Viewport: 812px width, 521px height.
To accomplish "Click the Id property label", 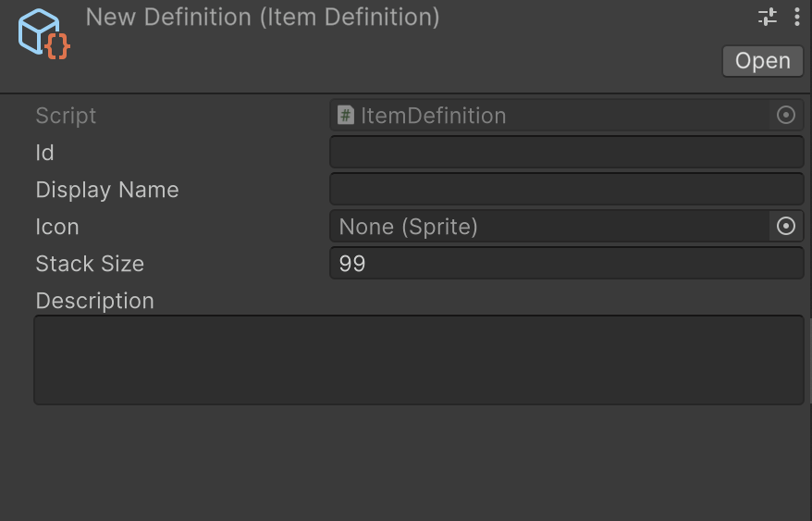I will pos(45,153).
